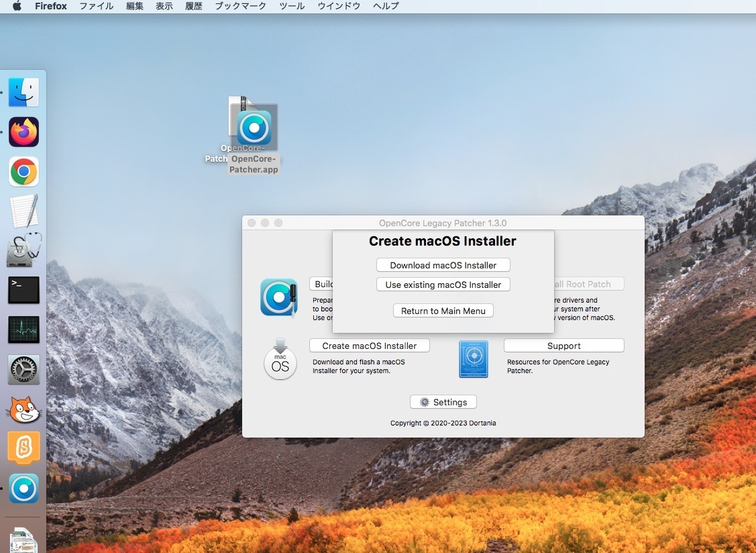Open Terminal from the Dock
Image resolution: width=756 pixels, height=553 pixels.
tap(23, 290)
